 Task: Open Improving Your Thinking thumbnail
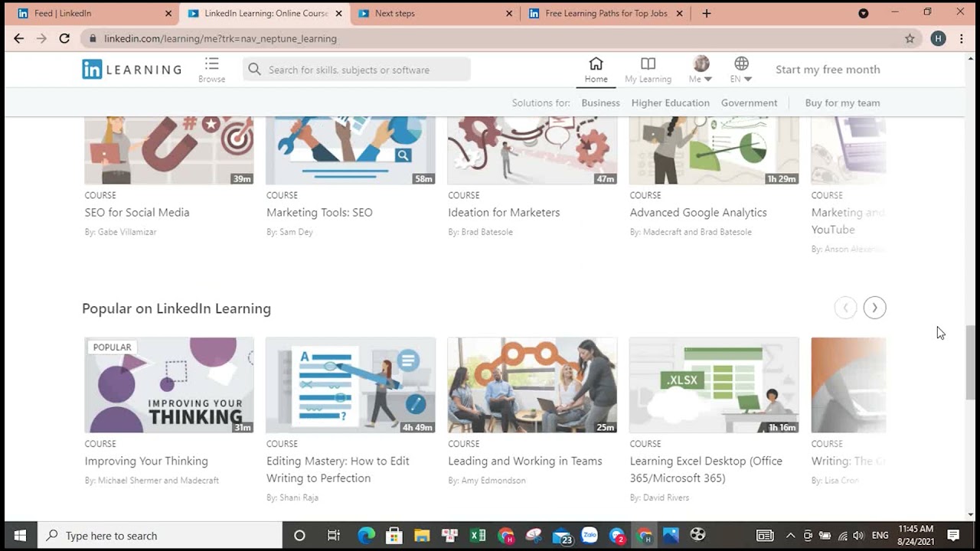169,385
